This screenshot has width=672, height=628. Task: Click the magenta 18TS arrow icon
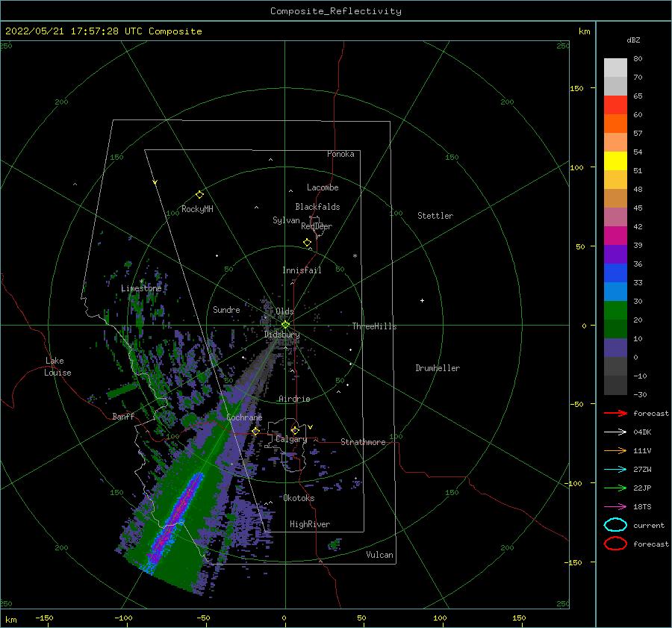[615, 507]
